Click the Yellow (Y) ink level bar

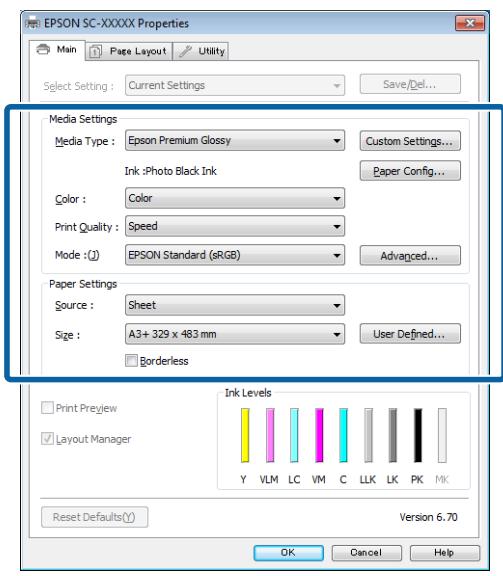point(245,435)
